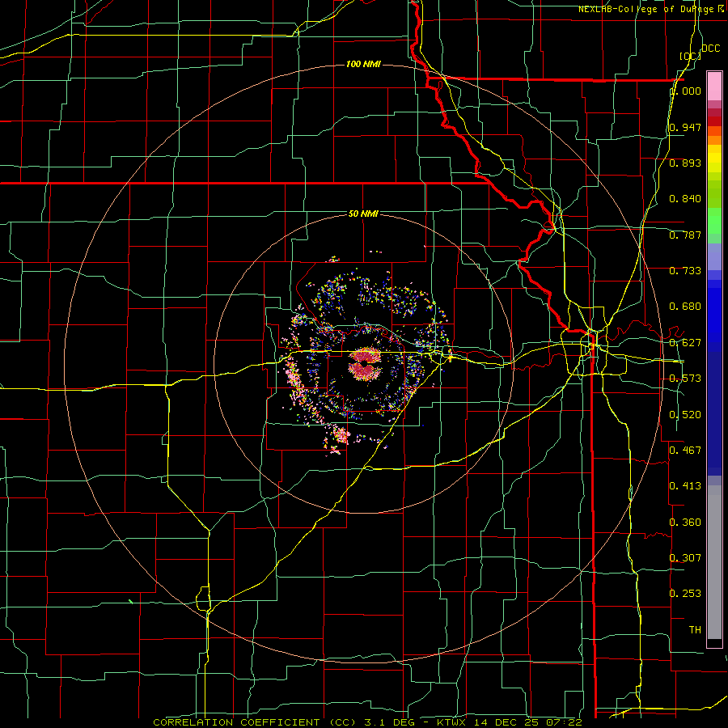Click the magenta radar echo at the center
Screen dimensions: 728x728
click(365, 365)
